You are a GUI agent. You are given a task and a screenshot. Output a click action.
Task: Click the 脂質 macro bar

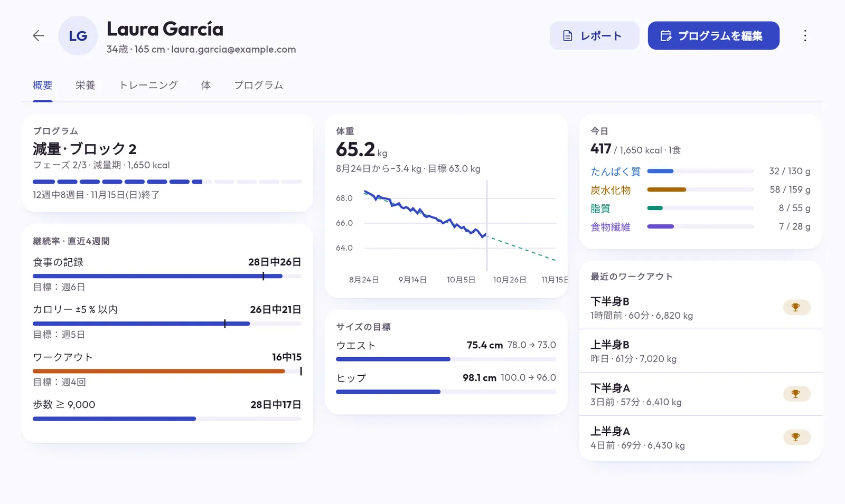(x=700, y=208)
